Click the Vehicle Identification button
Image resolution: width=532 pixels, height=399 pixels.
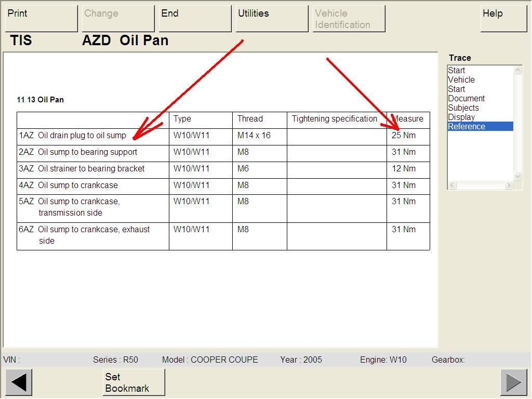coord(349,19)
